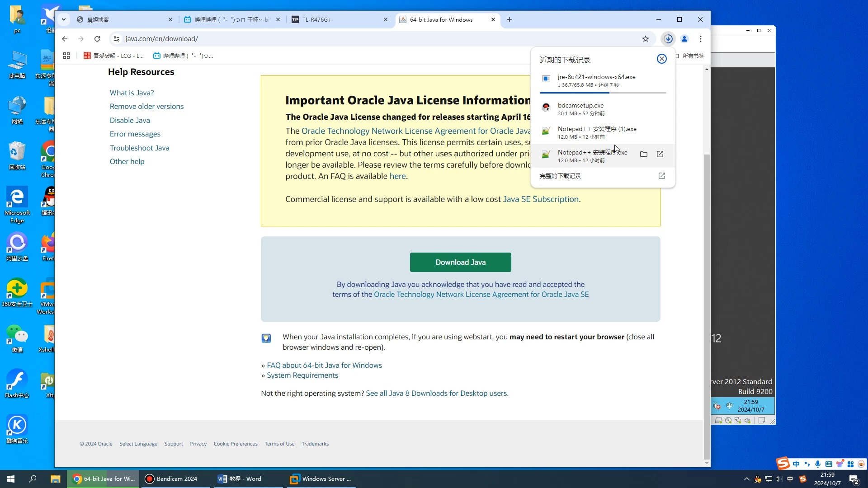Open 酷狗音乐 desktop icon

[17, 429]
